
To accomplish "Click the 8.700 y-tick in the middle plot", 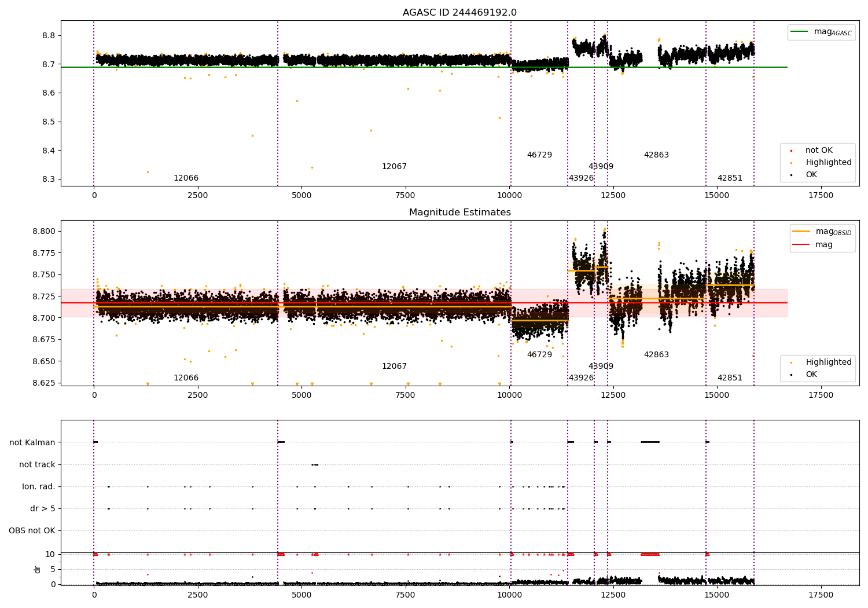I will tap(44, 318).
